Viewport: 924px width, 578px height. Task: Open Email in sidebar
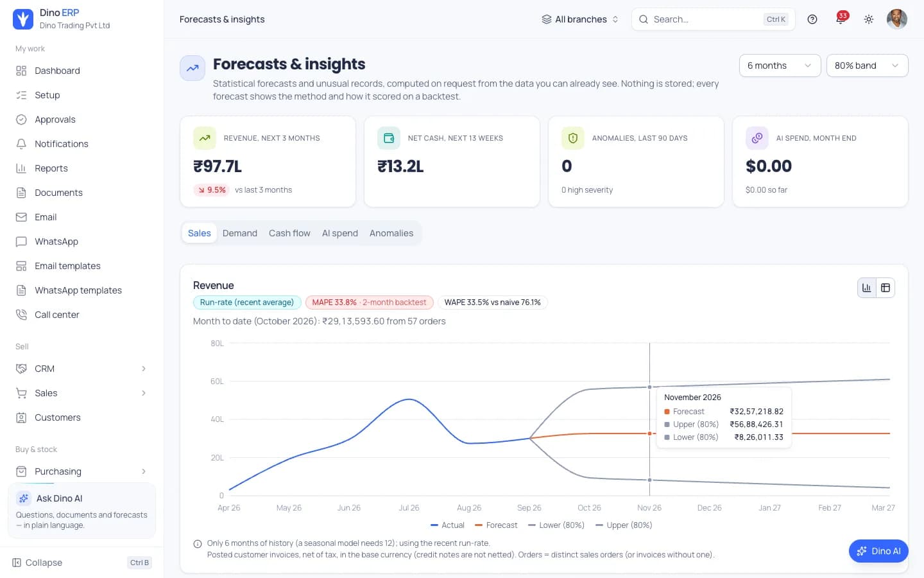81,217
